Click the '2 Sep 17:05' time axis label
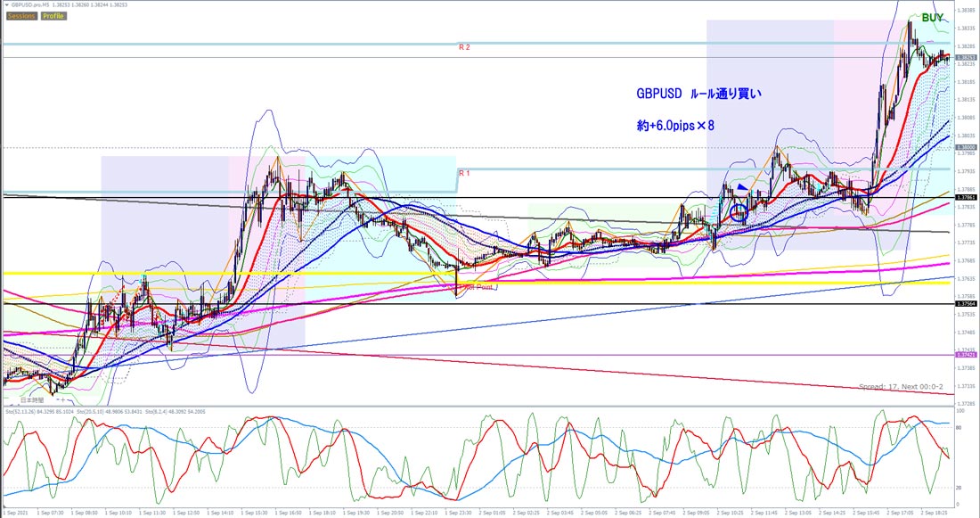 pyautogui.click(x=900, y=513)
